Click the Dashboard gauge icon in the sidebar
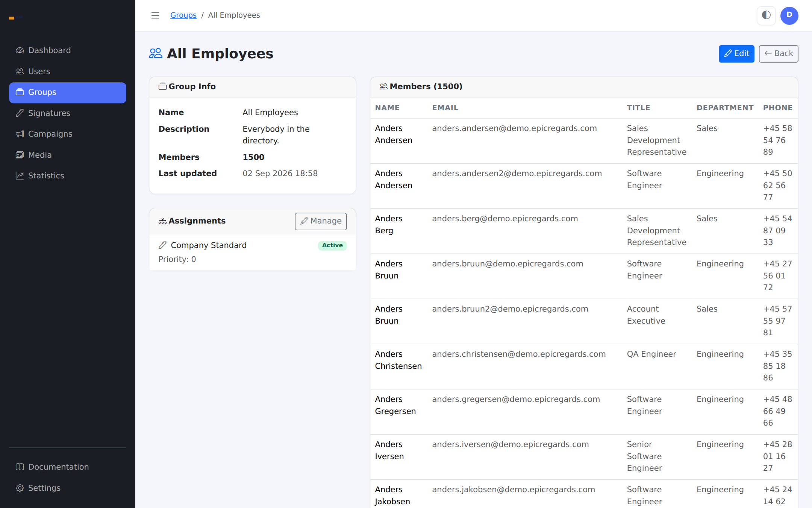 tap(20, 50)
